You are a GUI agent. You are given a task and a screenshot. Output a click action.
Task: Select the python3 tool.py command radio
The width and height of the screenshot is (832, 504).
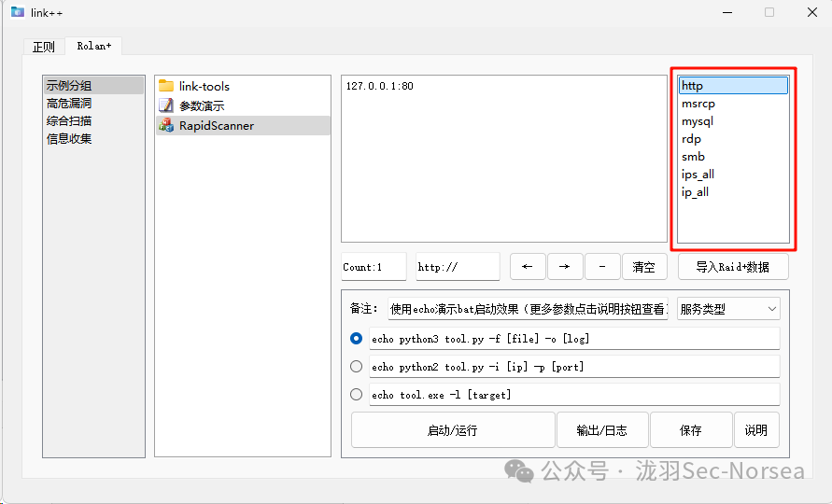click(x=356, y=339)
